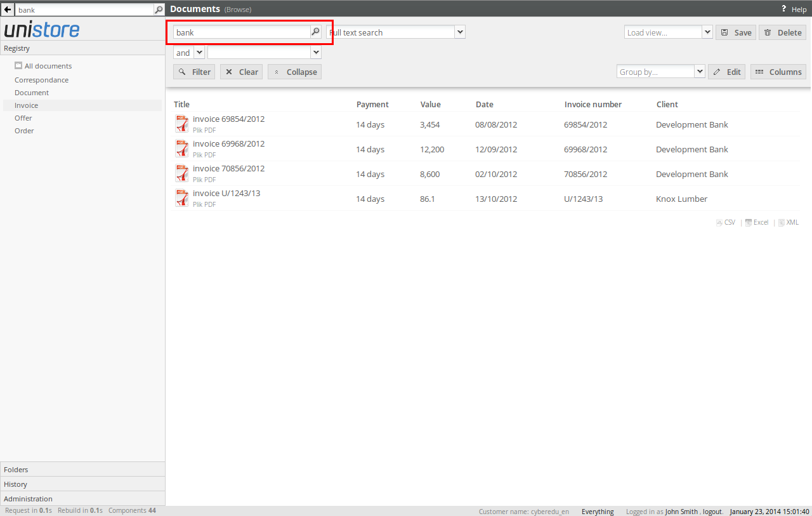Select the Registry section header
Screen dimensions: 812x516
click(82, 48)
